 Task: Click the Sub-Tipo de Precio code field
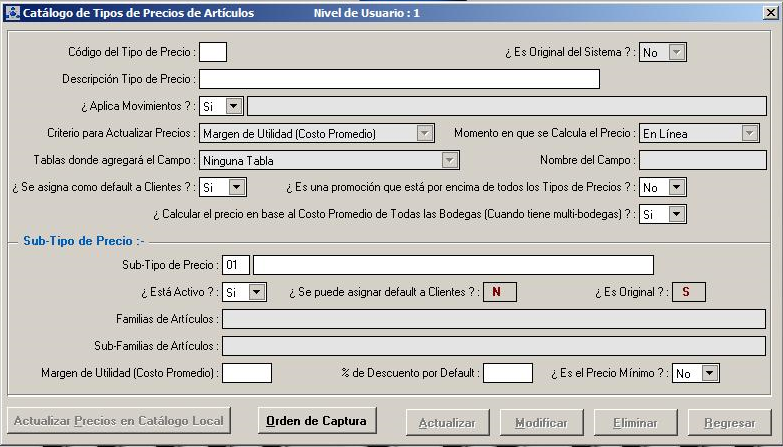pyautogui.click(x=236, y=265)
